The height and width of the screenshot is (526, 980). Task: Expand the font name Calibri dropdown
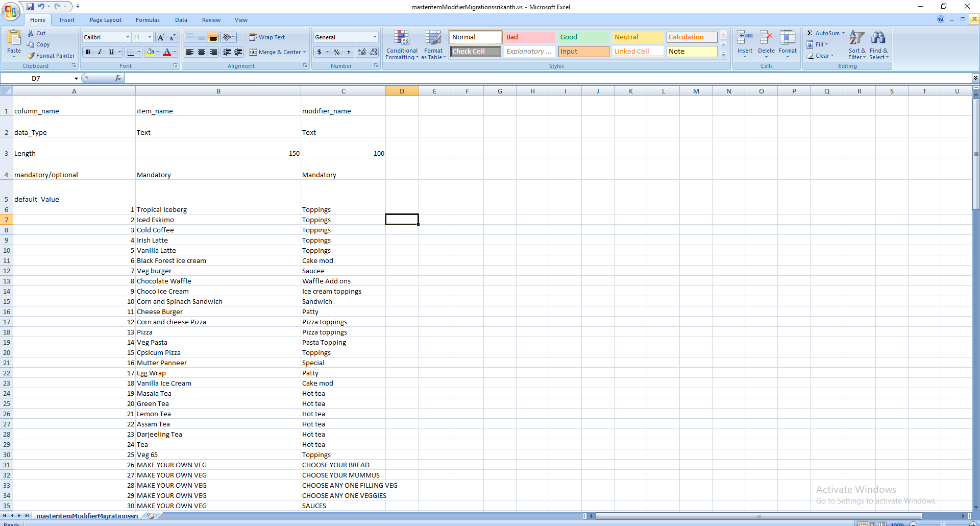pos(128,37)
